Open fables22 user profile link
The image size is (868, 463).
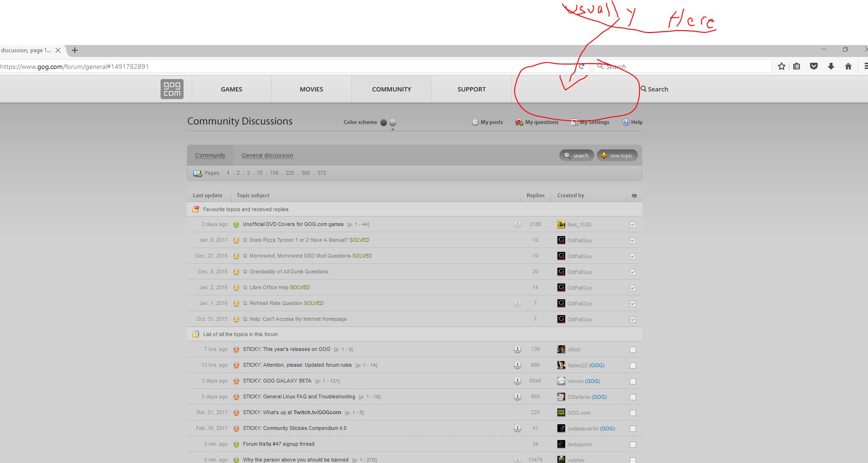coord(577,365)
